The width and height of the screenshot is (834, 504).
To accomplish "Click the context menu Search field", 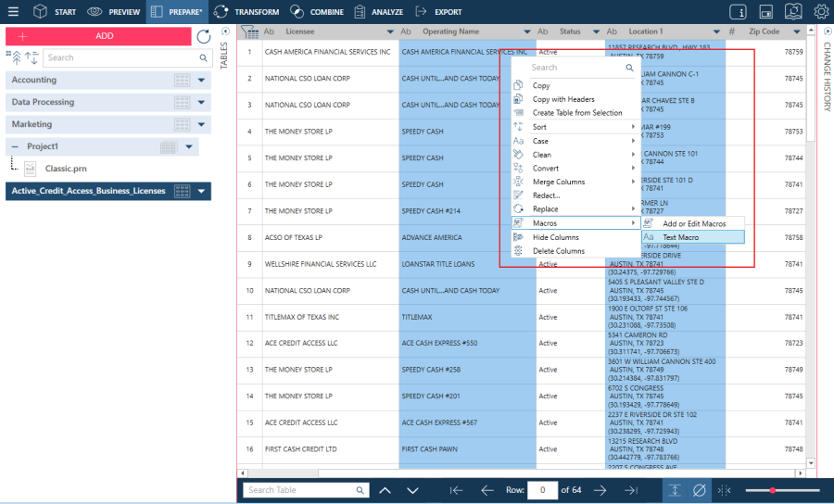I will tap(583, 68).
